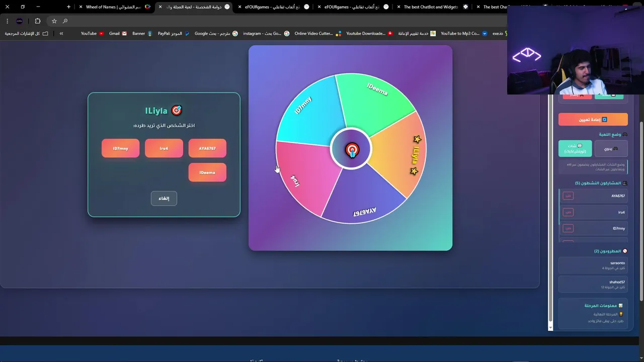This screenshot has height=362, width=644.
Task: Open the Gmail bookmark
Action: point(118,34)
